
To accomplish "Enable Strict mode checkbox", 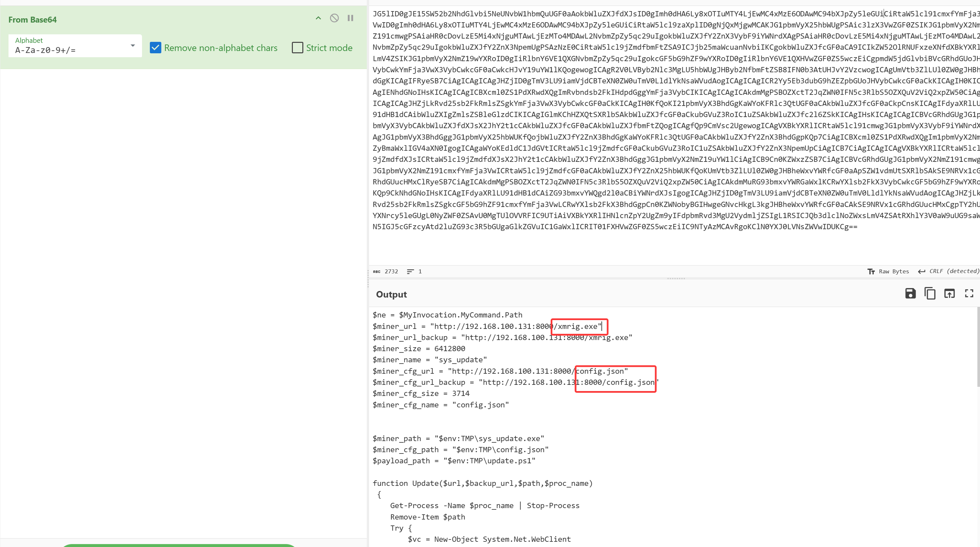I will pyautogui.click(x=297, y=48).
